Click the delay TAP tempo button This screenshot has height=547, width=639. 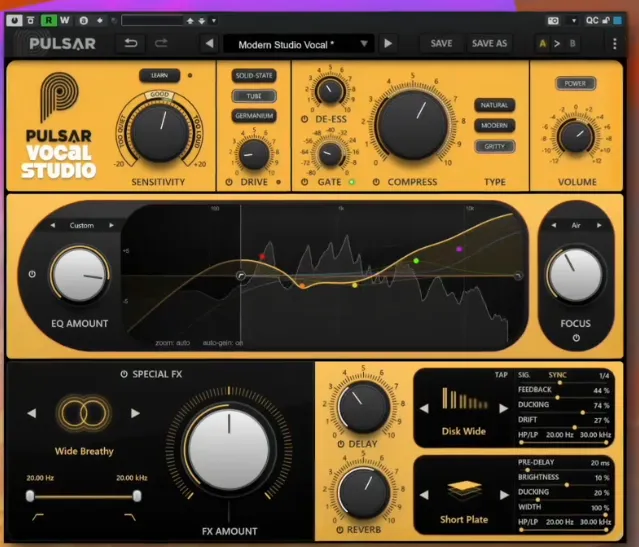[501, 375]
